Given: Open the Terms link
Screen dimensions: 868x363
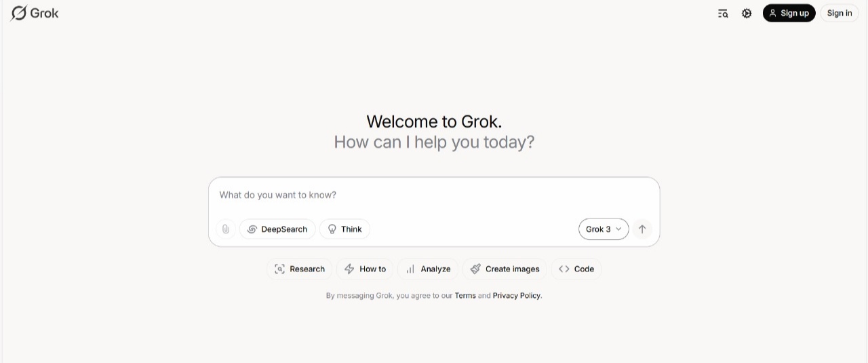Looking at the screenshot, I should 465,296.
